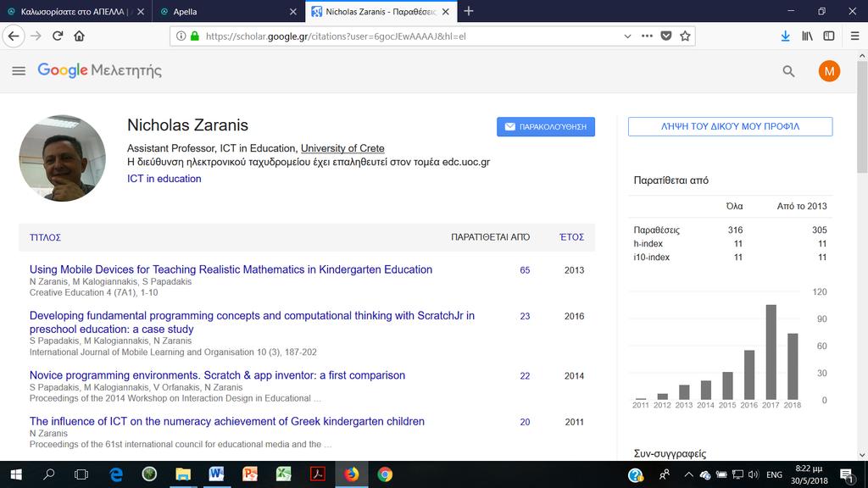
Task: Open Google Scholar side menu
Action: [19, 71]
